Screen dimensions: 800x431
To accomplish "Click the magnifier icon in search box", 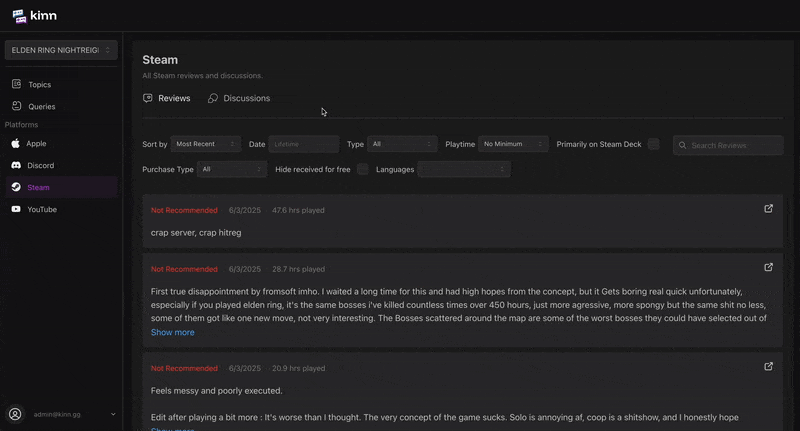I will click(682, 145).
